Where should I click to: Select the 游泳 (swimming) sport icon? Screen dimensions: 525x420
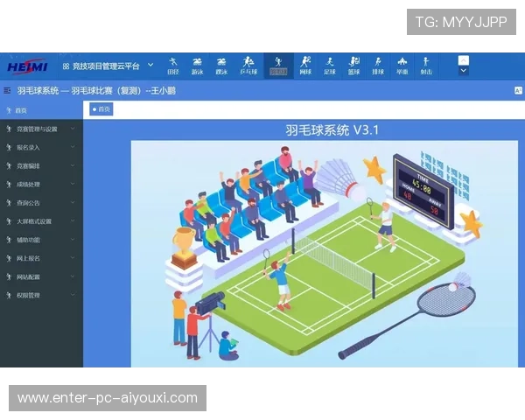point(198,66)
